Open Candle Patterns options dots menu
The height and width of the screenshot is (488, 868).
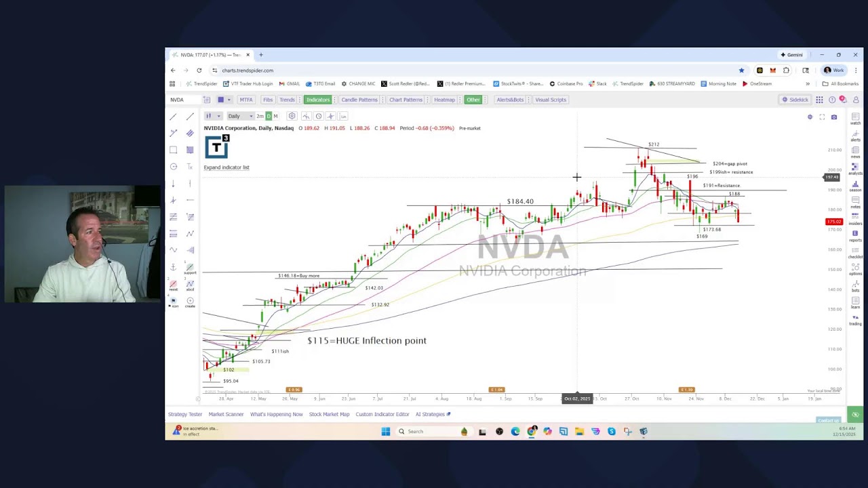(x=382, y=100)
